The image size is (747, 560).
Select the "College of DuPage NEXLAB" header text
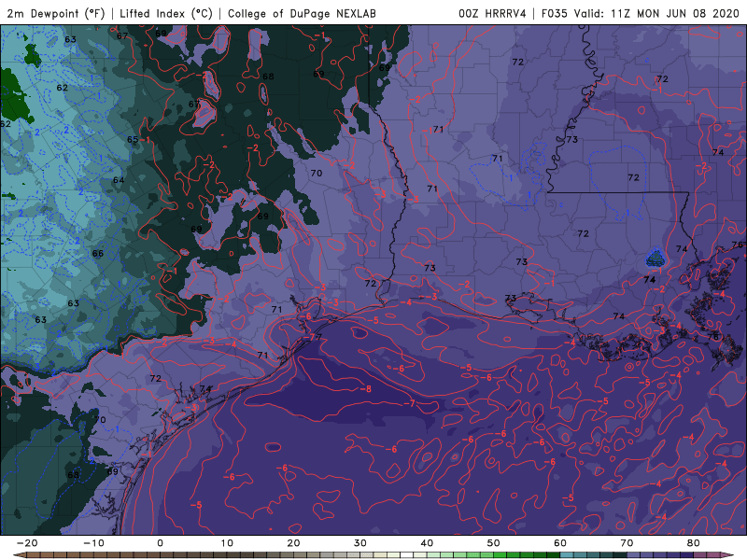[302, 13]
